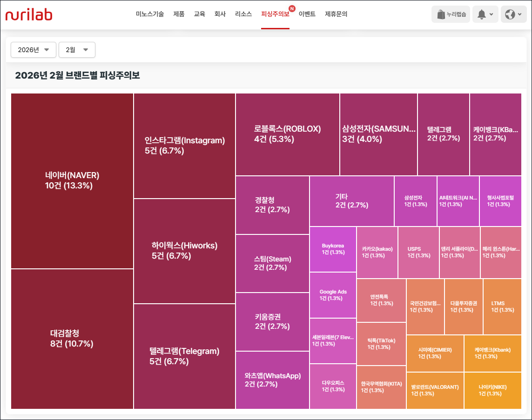Click the nurilab logo
Screen dimensions: 532x420
click(x=29, y=14)
